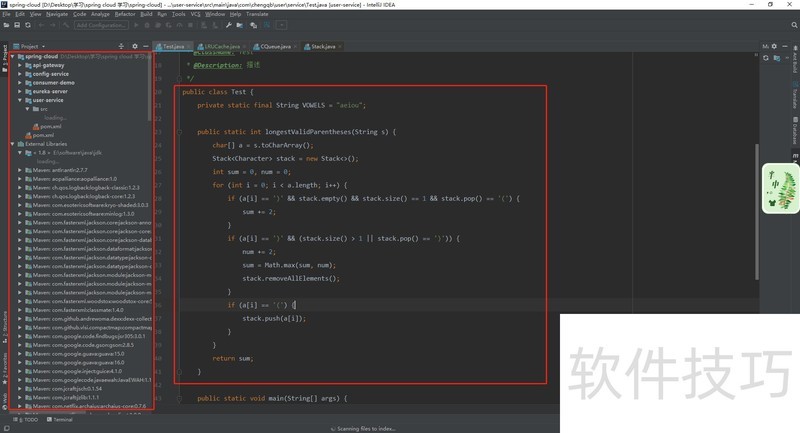Click the Synchronize toolbar icon

click(28, 25)
